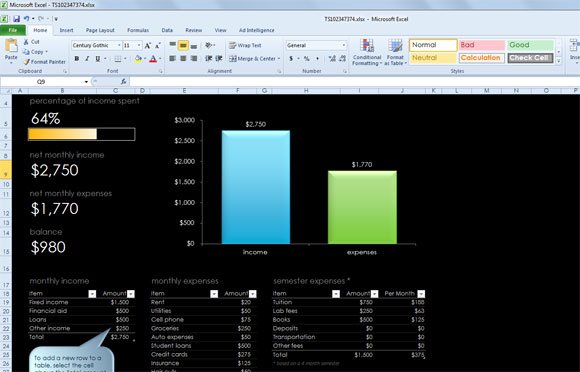
Task: Open the General number format dropdown
Action: click(x=344, y=45)
